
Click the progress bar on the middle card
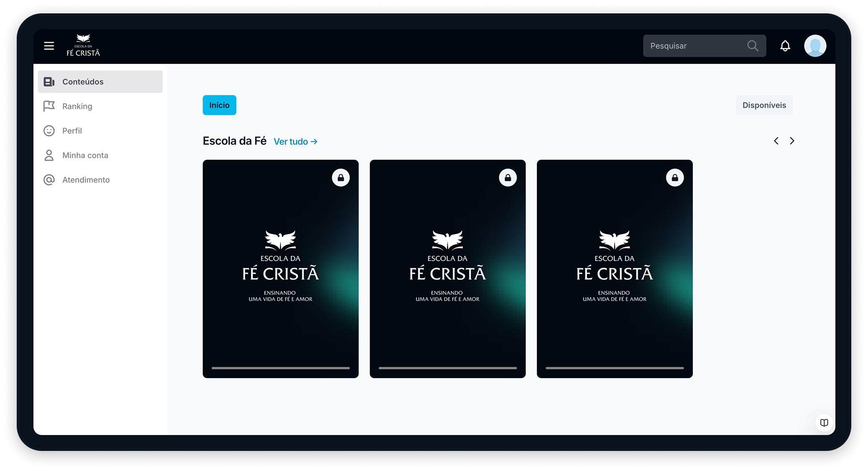[x=447, y=368]
